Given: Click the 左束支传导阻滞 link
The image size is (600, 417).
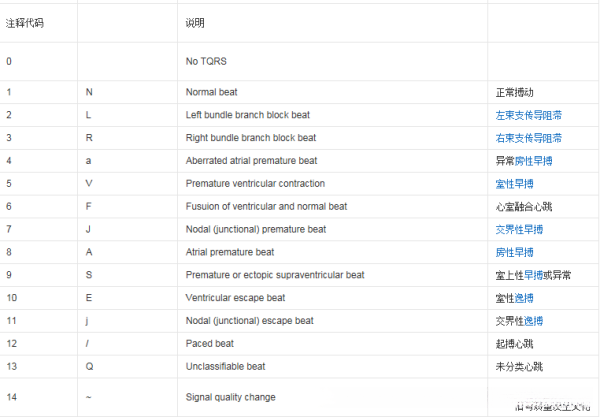Looking at the screenshot, I should tap(528, 115).
